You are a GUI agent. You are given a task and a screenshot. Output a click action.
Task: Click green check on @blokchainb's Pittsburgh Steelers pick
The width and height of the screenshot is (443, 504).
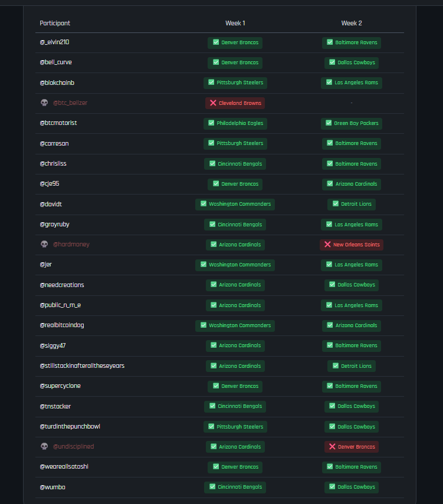[211, 83]
